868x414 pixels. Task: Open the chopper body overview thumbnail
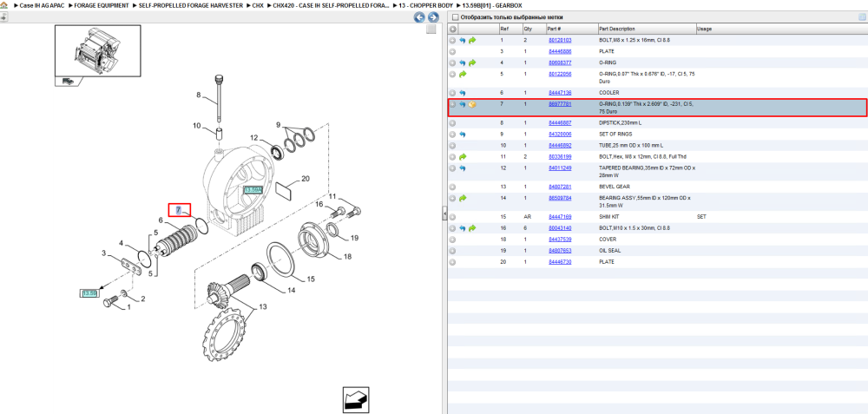[x=97, y=50]
